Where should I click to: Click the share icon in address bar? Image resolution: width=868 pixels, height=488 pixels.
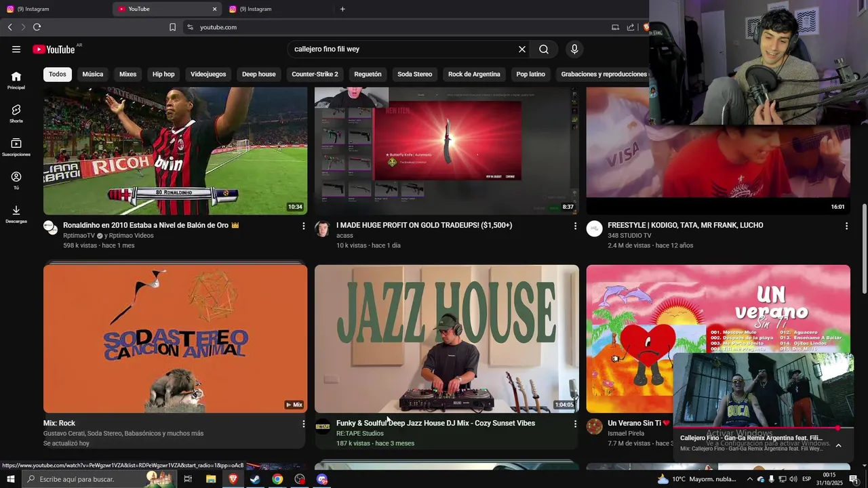(631, 27)
